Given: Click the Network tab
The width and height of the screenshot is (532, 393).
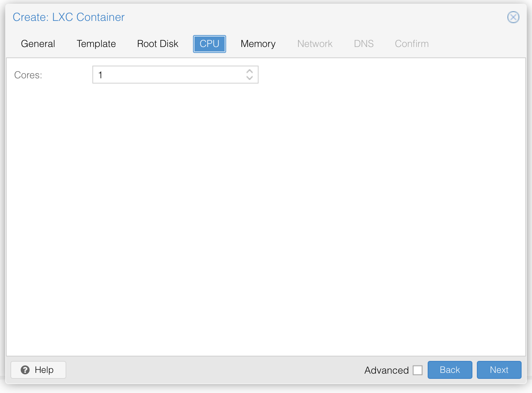Looking at the screenshot, I should (314, 44).
